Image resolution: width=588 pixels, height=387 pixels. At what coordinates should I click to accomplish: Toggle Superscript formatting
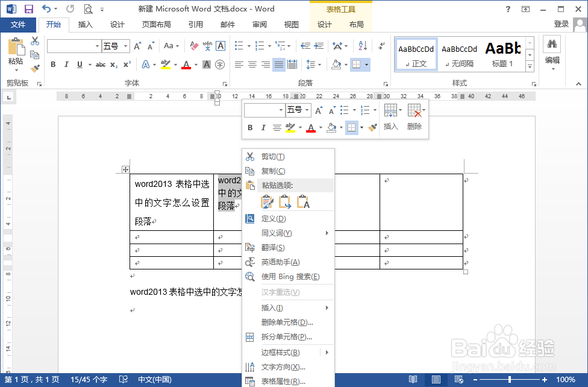click(127, 64)
